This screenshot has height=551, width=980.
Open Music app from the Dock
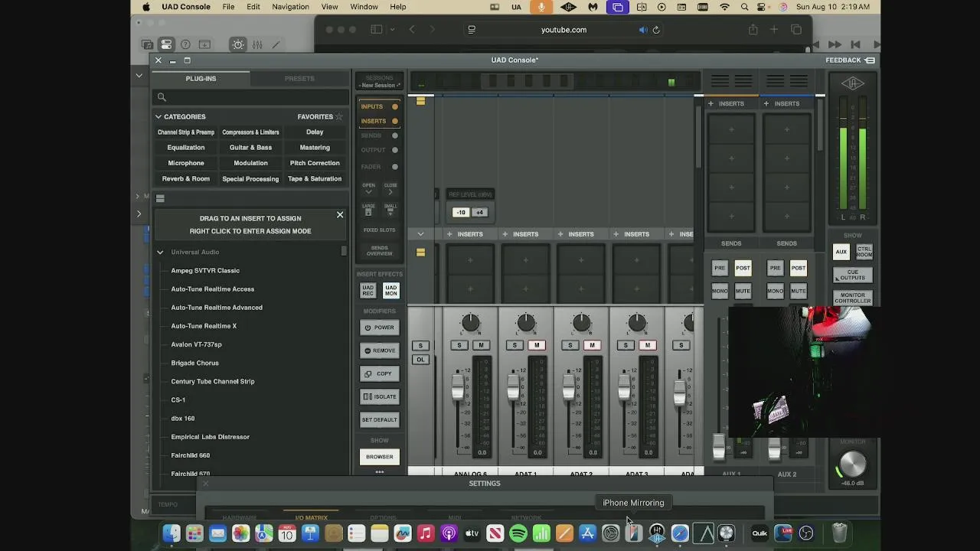coord(426,533)
